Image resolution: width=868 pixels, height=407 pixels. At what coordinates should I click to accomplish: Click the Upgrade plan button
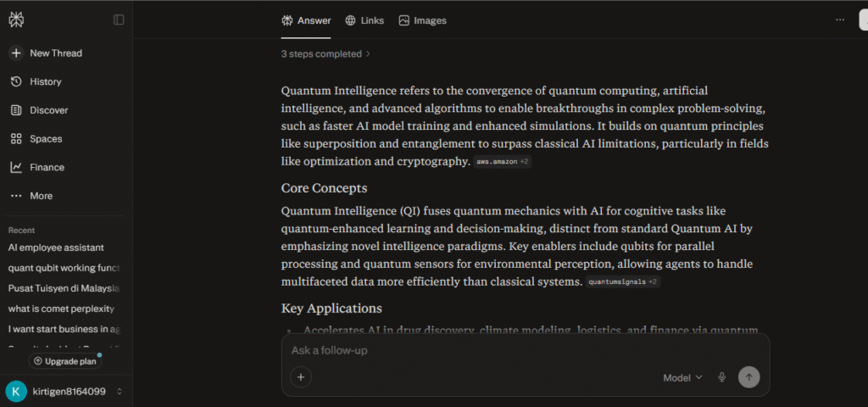[x=64, y=361]
